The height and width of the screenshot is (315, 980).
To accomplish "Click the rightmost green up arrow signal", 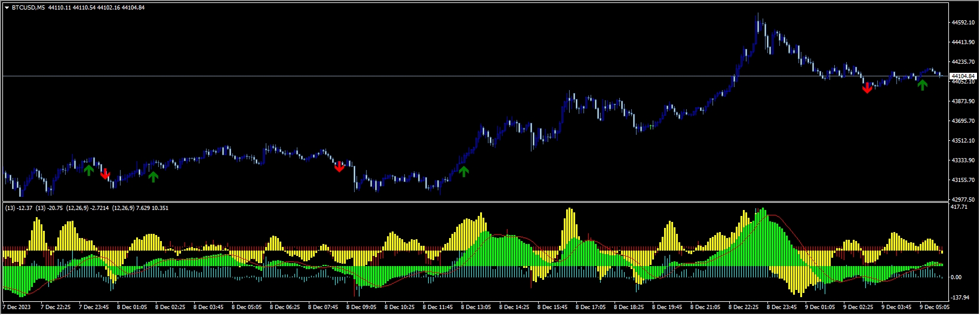I will [923, 85].
